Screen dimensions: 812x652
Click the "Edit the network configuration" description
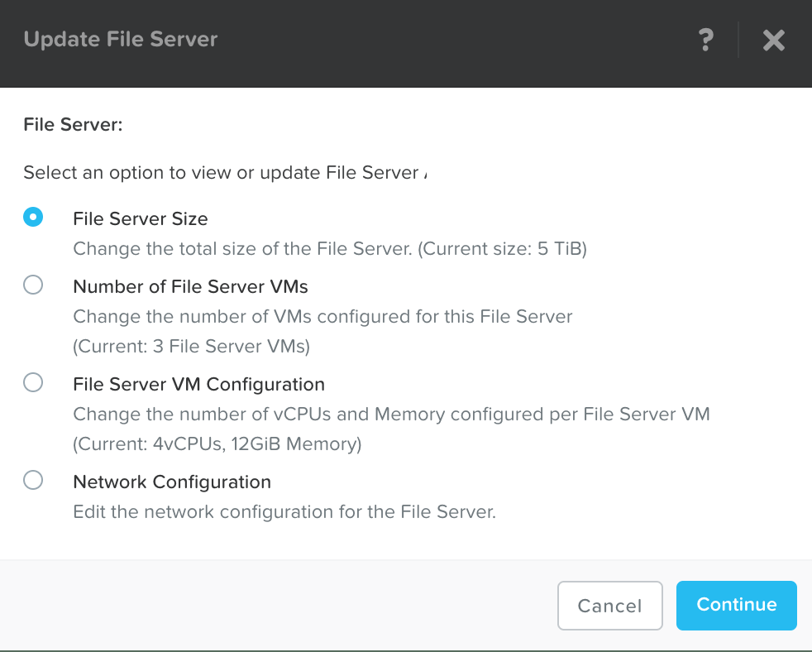tap(284, 512)
